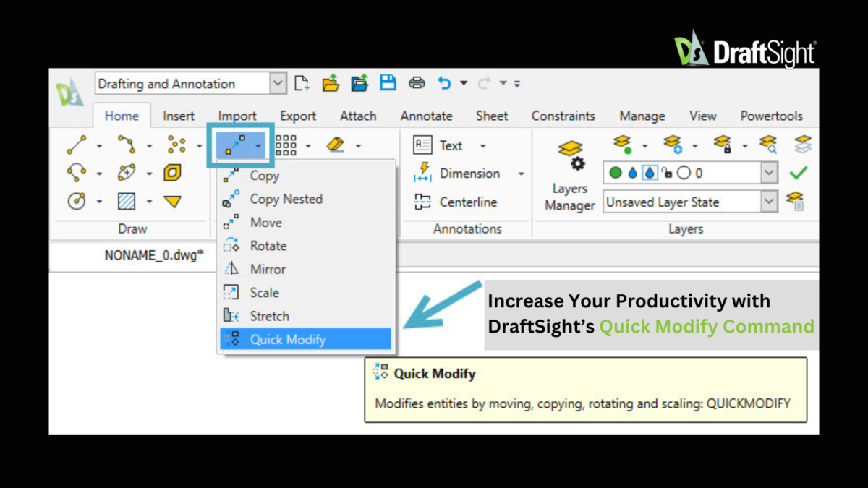The width and height of the screenshot is (868, 488).
Task: Click the Save document icon
Action: [388, 82]
